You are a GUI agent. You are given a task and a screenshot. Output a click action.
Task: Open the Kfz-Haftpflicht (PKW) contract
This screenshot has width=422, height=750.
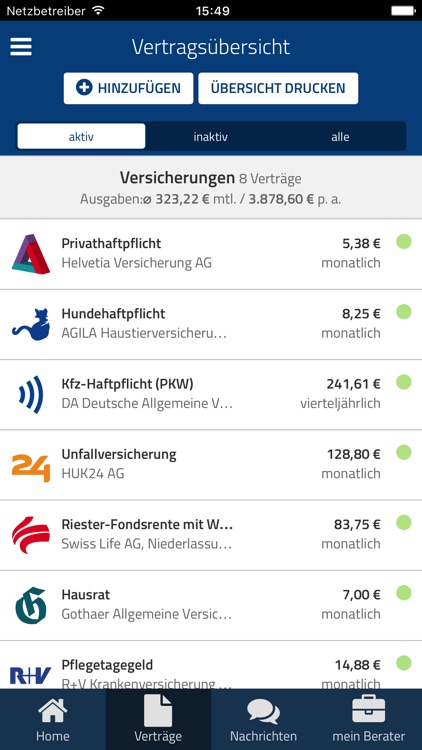211,395
